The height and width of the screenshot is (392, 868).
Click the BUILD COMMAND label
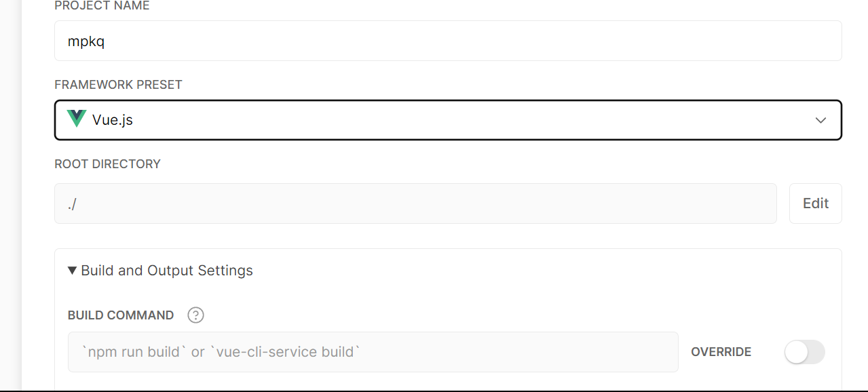click(x=121, y=315)
